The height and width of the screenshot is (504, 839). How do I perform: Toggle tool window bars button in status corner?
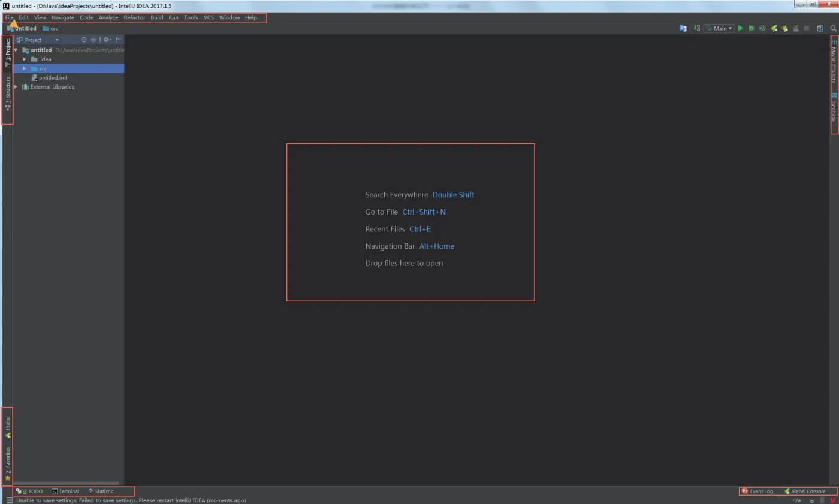point(9,500)
